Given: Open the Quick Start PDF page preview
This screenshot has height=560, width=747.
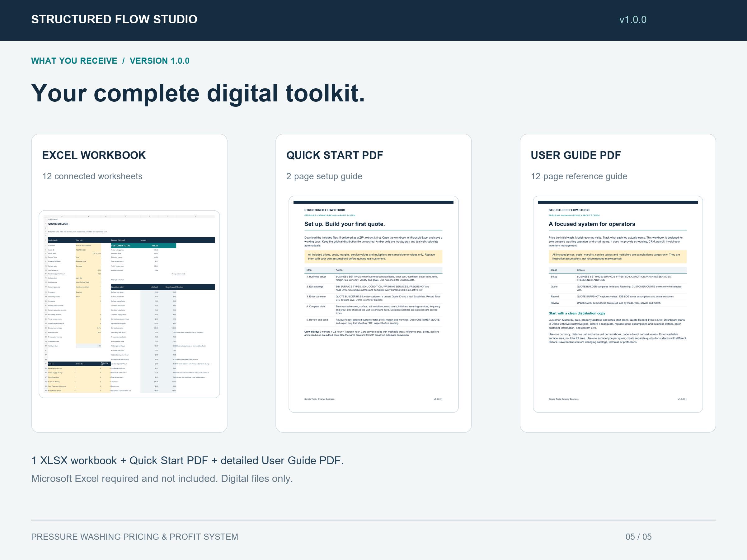Looking at the screenshot, I should pos(374,304).
